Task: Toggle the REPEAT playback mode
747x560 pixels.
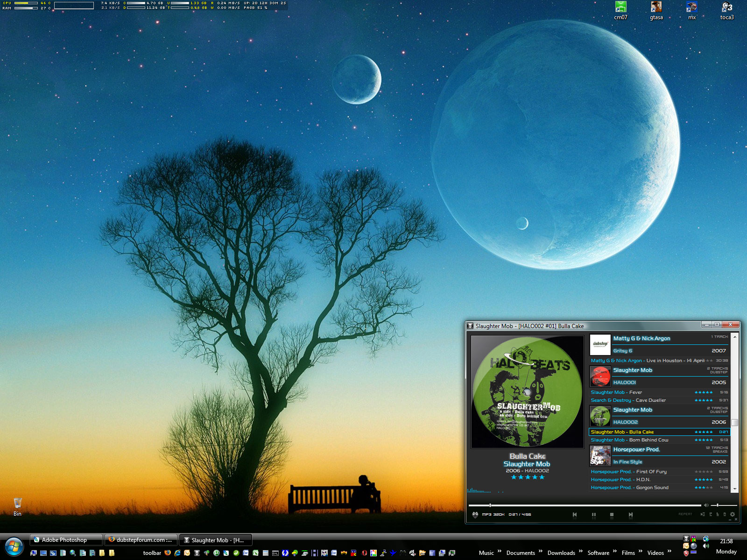Action: [x=685, y=514]
